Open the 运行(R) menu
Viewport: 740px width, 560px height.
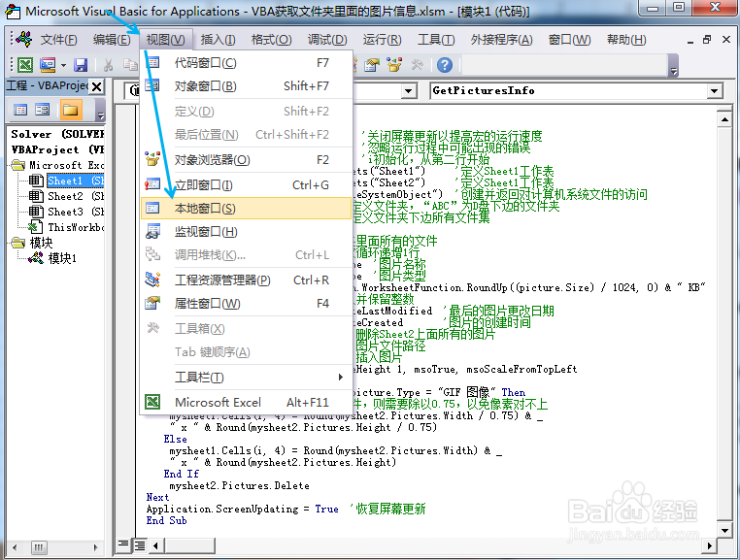click(x=382, y=40)
